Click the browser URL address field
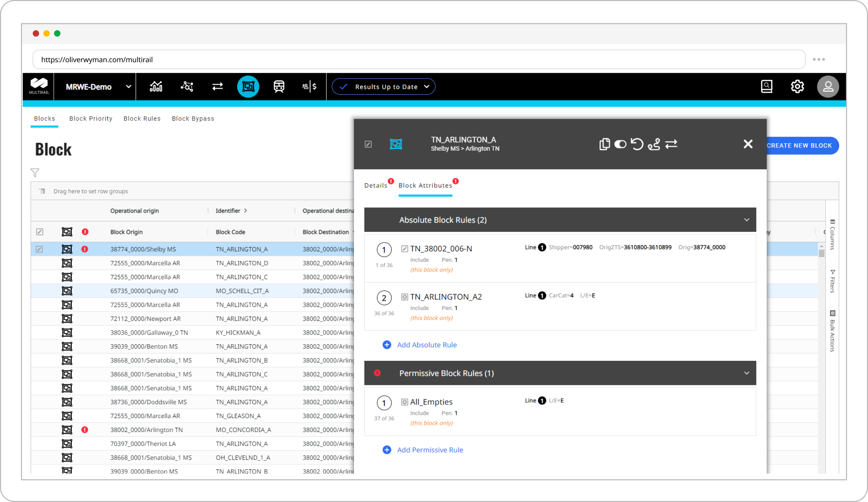The image size is (868, 502). click(x=419, y=59)
